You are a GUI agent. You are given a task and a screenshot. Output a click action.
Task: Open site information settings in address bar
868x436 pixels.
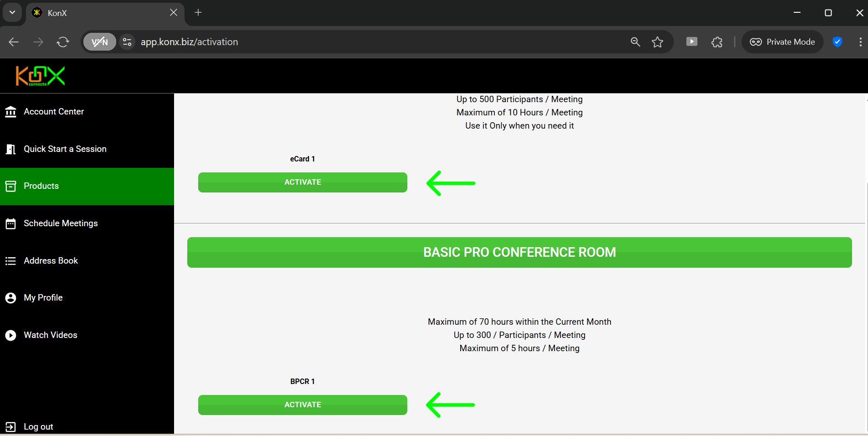coord(127,42)
